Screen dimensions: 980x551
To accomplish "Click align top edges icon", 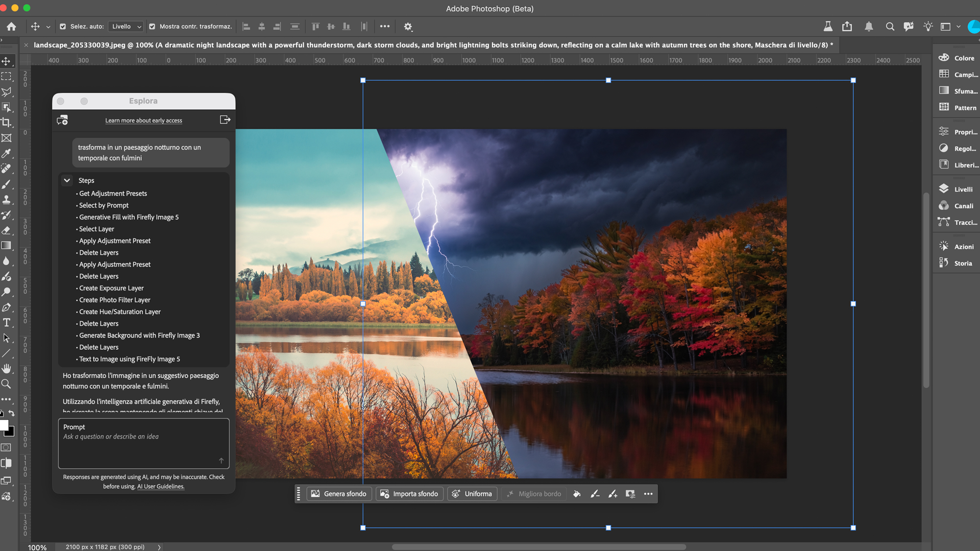I will point(316,26).
